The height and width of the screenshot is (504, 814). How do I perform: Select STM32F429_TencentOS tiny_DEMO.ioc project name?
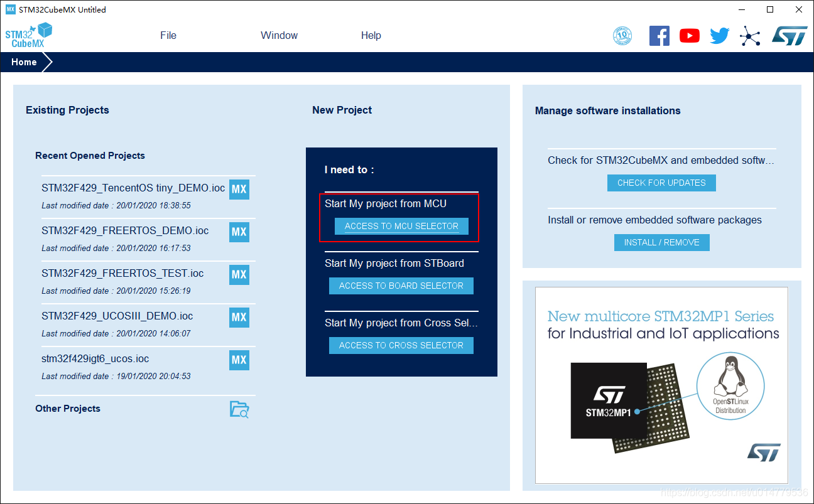click(x=133, y=188)
